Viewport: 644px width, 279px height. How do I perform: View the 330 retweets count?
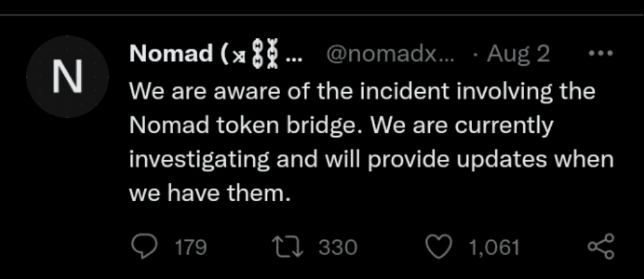[x=338, y=248]
